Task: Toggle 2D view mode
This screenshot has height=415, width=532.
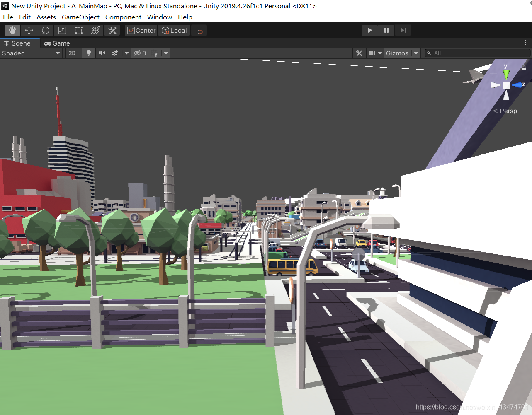Action: click(72, 53)
